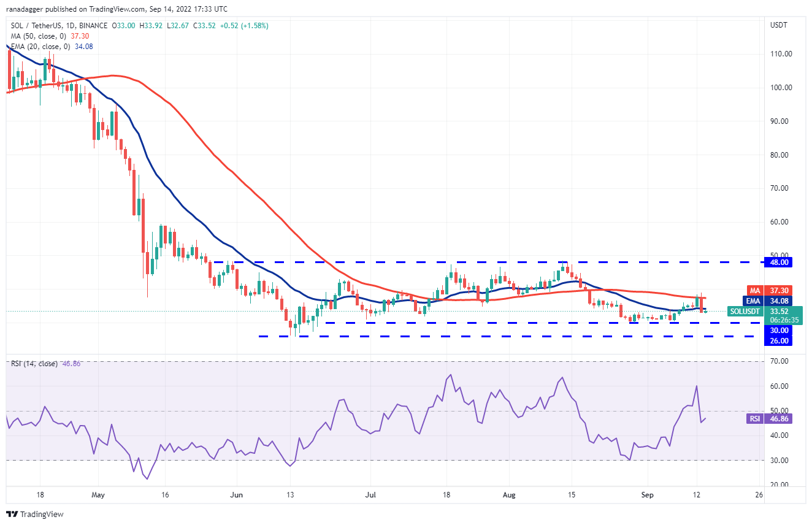The image size is (812, 525).
Task: Click the TradingView logo at bottom left
Action: [35, 514]
